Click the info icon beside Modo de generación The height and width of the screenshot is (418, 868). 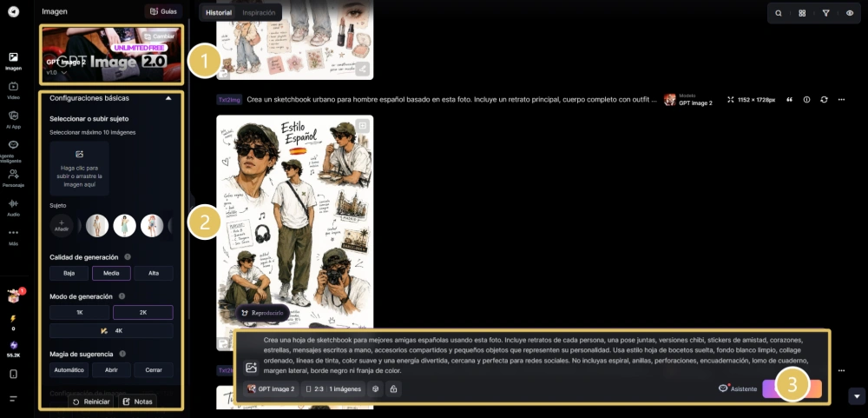pyautogui.click(x=122, y=296)
